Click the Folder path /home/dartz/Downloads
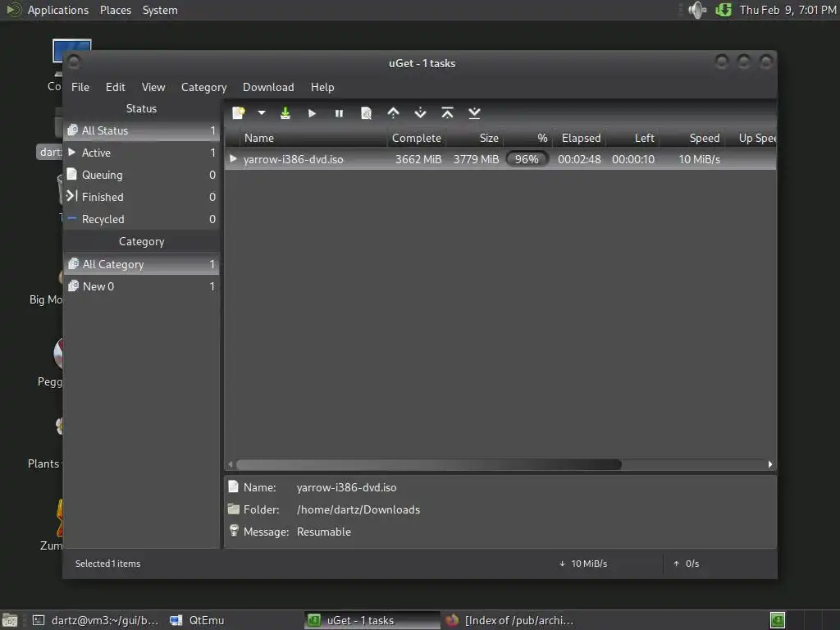 pos(358,509)
